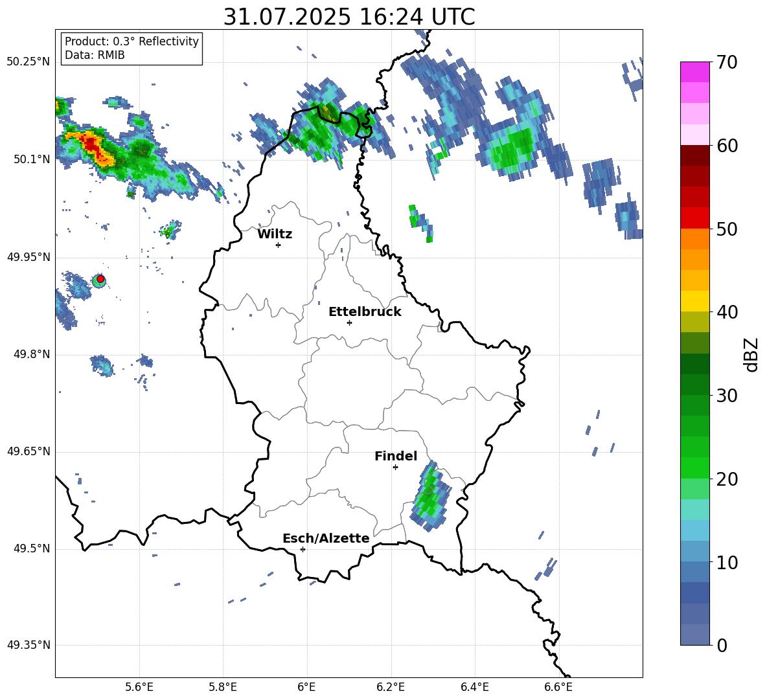Click the 5.8°E longitude label

pos(223,687)
